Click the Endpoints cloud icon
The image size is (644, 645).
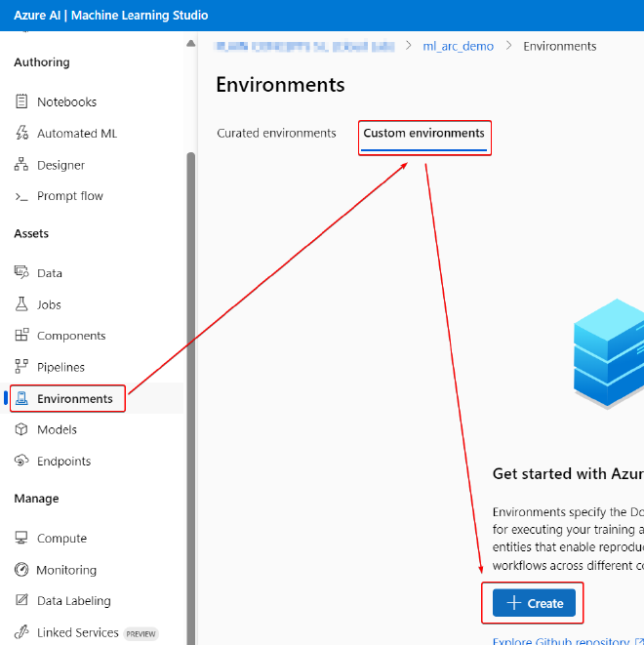tap(21, 461)
